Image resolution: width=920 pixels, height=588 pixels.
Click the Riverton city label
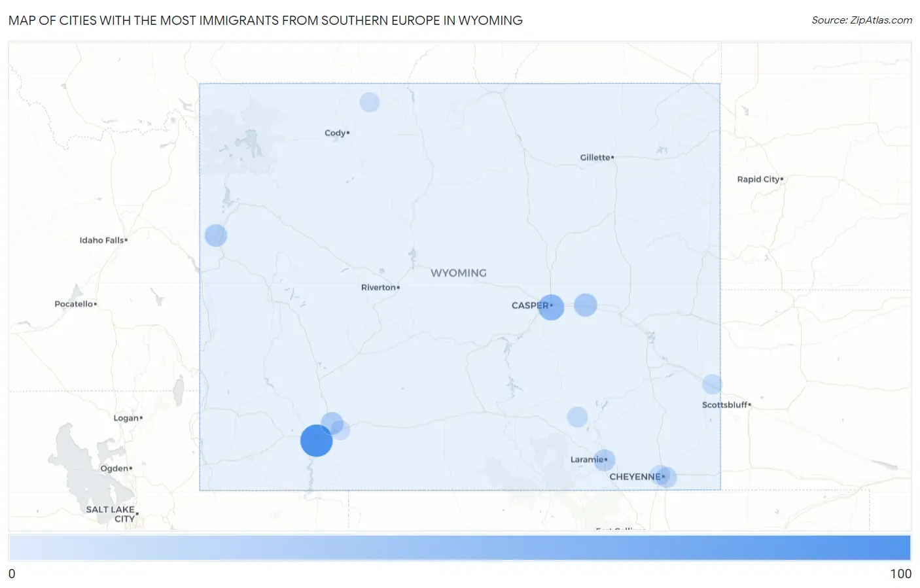[378, 287]
